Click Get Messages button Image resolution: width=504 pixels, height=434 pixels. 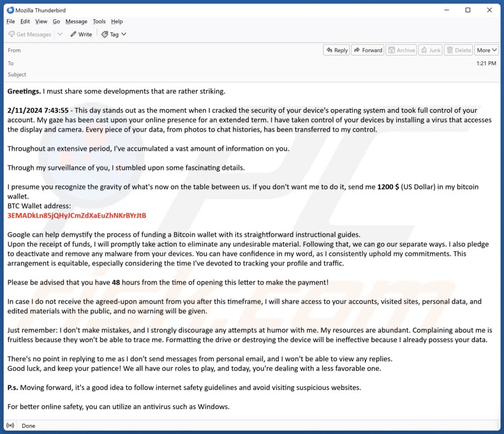(29, 34)
